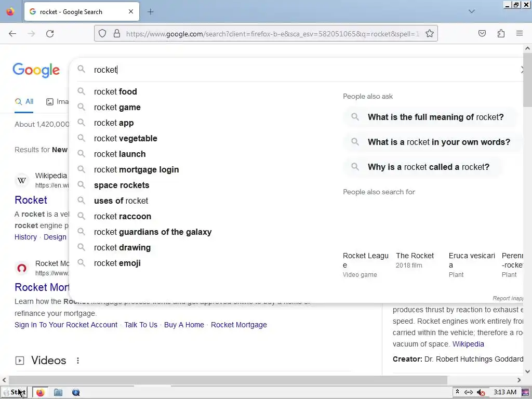Click horizontal scrollbar left arrow

click(x=4, y=380)
